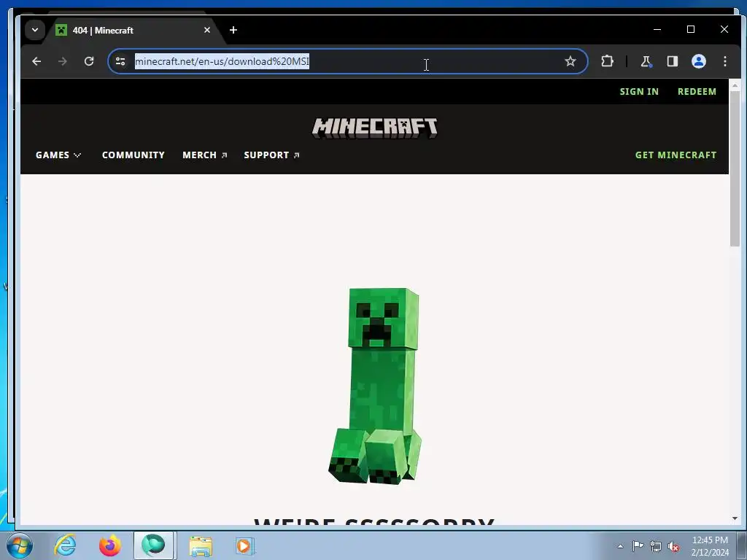747x560 pixels.
Task: Click the grayed-out forward navigation arrow
Action: tap(63, 61)
